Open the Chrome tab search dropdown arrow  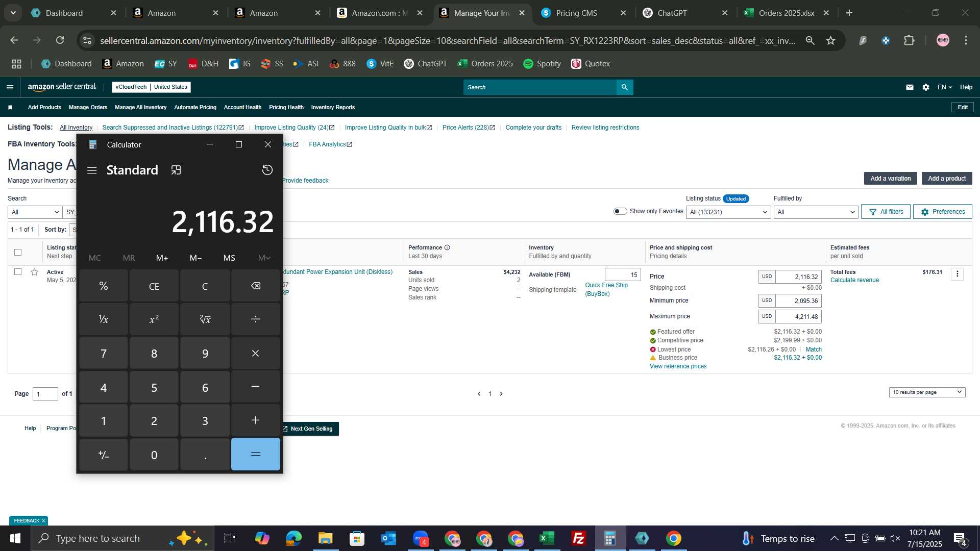[13, 13]
